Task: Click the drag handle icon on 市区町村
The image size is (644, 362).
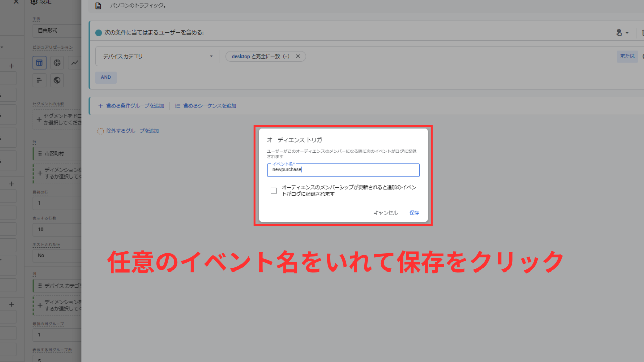Action: point(40,153)
